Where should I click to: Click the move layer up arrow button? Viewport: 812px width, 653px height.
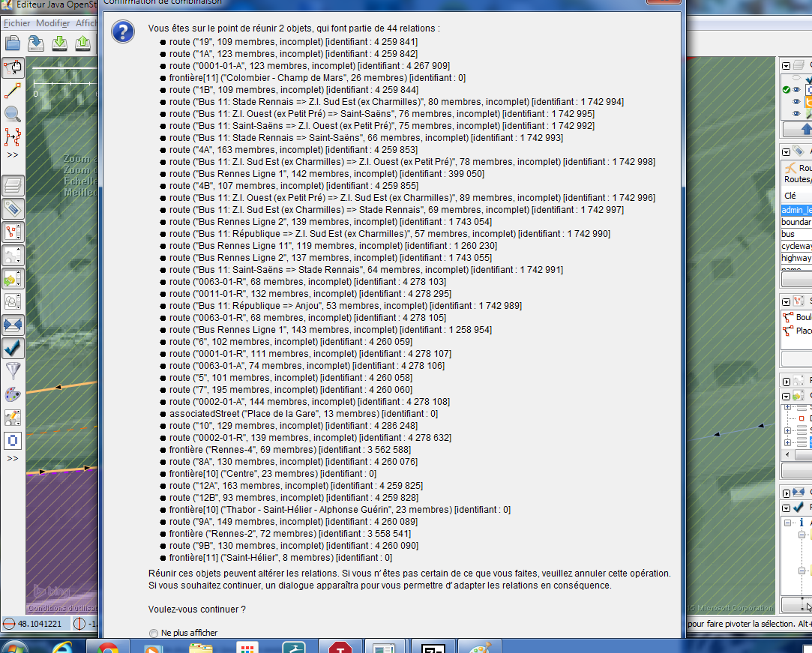coord(798,129)
